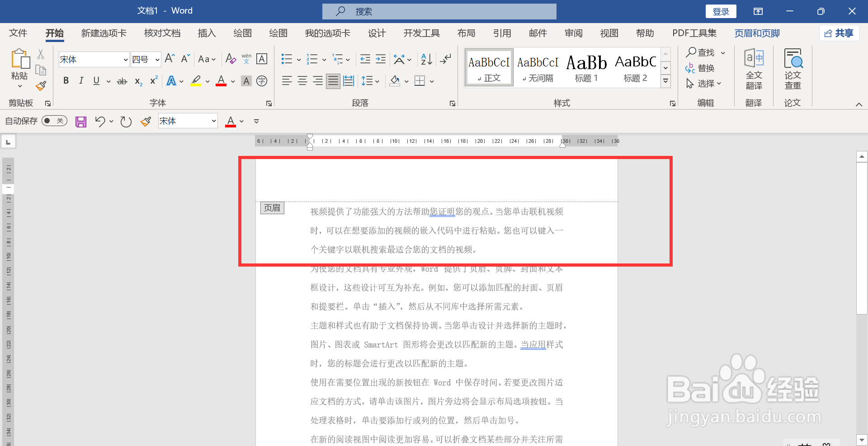Click the vertical scrollbar down arrow
The image size is (868, 446).
pyautogui.click(x=862, y=439)
